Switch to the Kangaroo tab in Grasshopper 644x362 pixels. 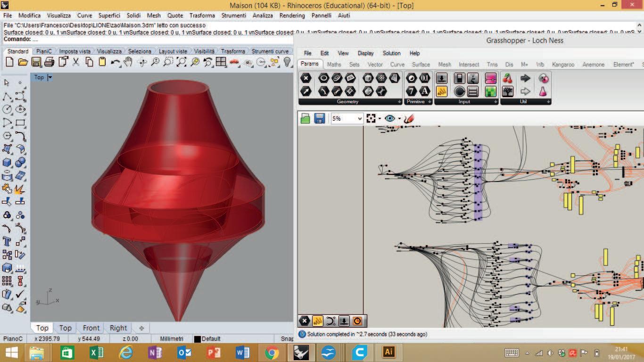pos(563,65)
